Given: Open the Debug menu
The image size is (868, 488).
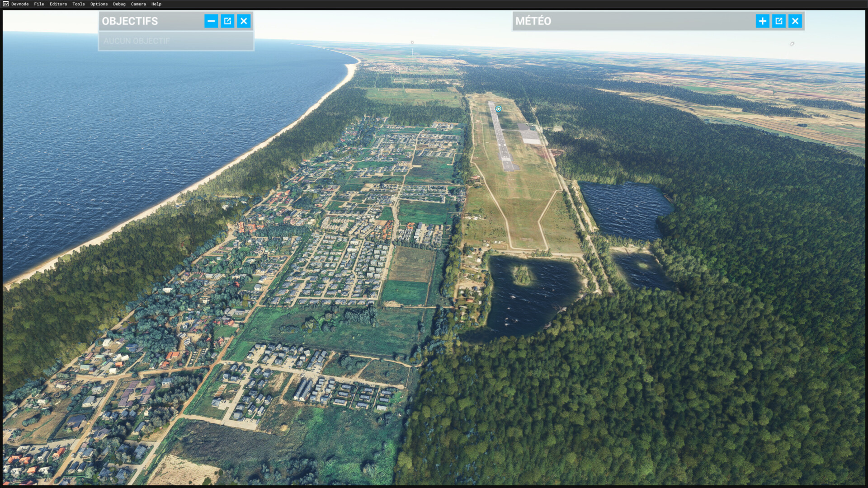Looking at the screenshot, I should click(119, 4).
